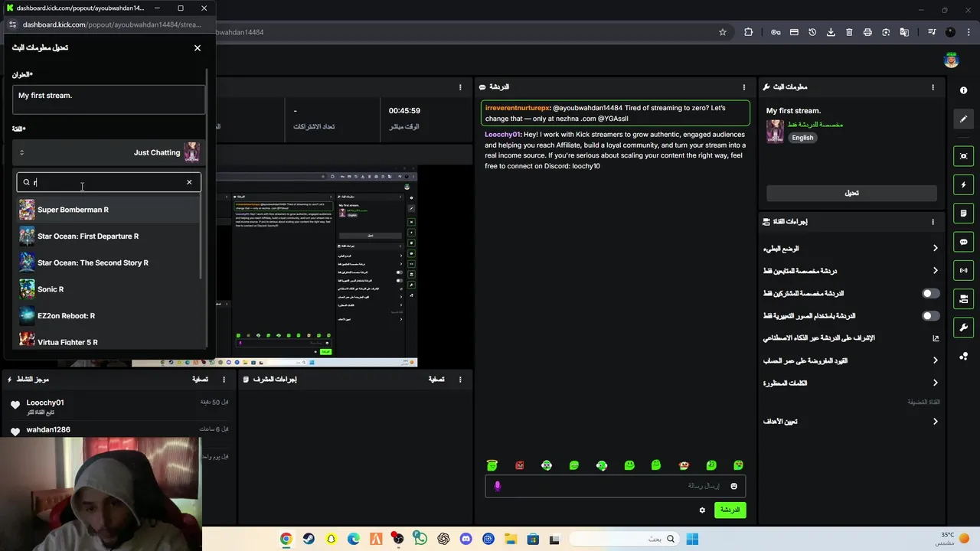Open the Just Chatting category dropdown
This screenshot has width=980, height=551.
pyautogui.click(x=109, y=152)
